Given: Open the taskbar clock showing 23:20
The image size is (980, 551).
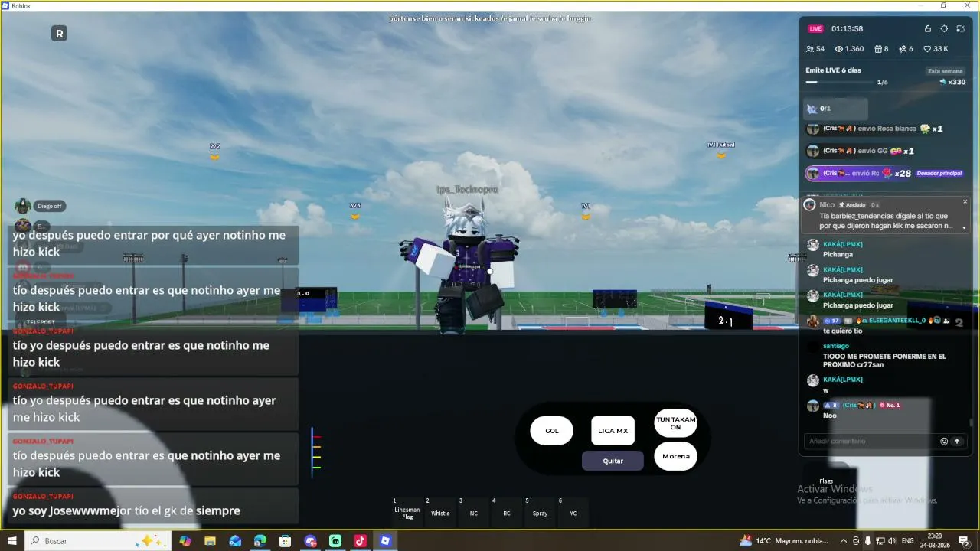Looking at the screenshot, I should 936,541.
